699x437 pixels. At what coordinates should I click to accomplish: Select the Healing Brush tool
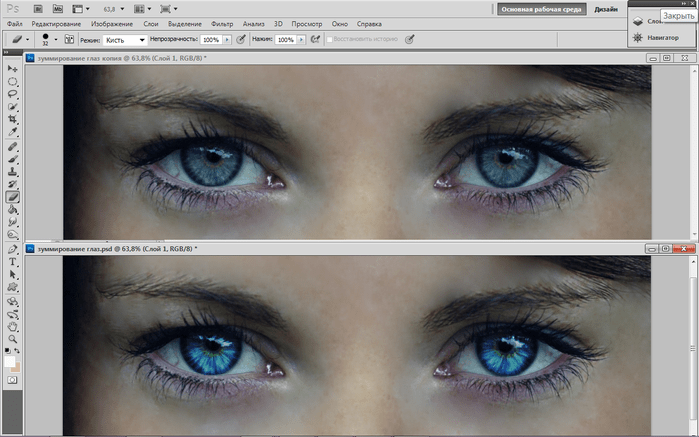click(12, 147)
